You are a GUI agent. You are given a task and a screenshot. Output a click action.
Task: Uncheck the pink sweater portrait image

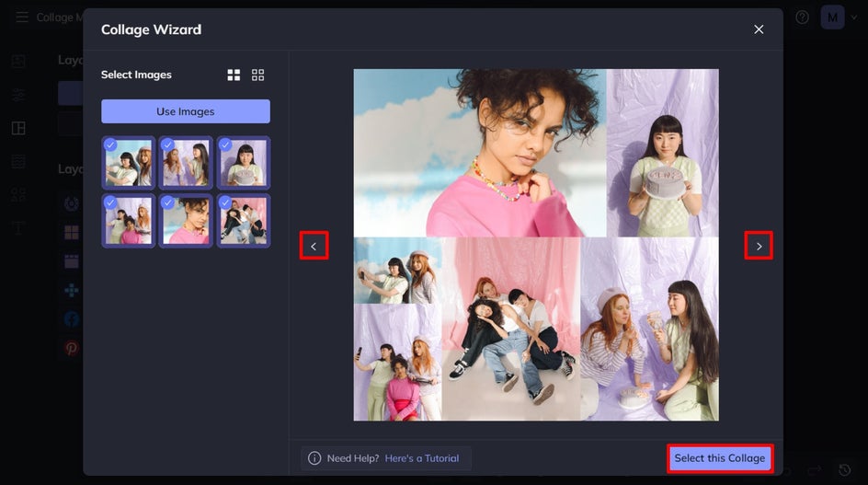167,202
